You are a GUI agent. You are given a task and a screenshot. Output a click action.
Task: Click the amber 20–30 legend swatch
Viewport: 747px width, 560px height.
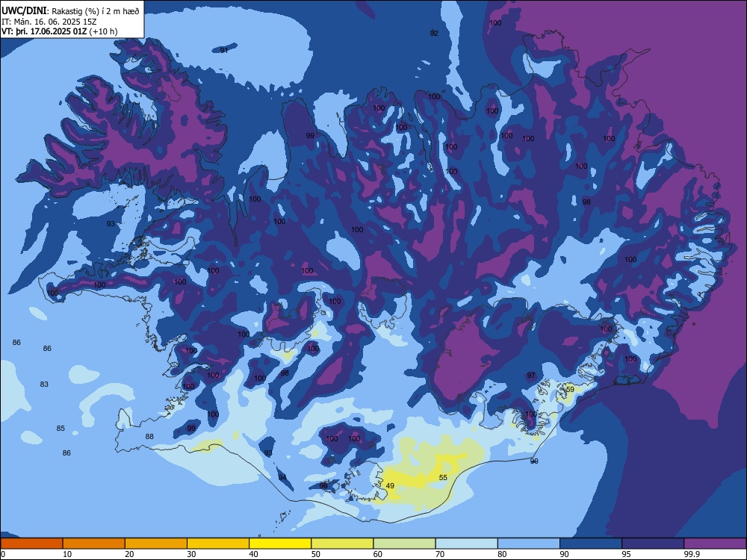coord(156,544)
